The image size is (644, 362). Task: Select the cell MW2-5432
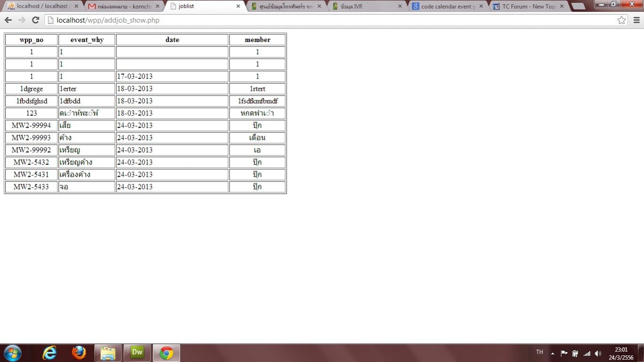pyautogui.click(x=32, y=162)
